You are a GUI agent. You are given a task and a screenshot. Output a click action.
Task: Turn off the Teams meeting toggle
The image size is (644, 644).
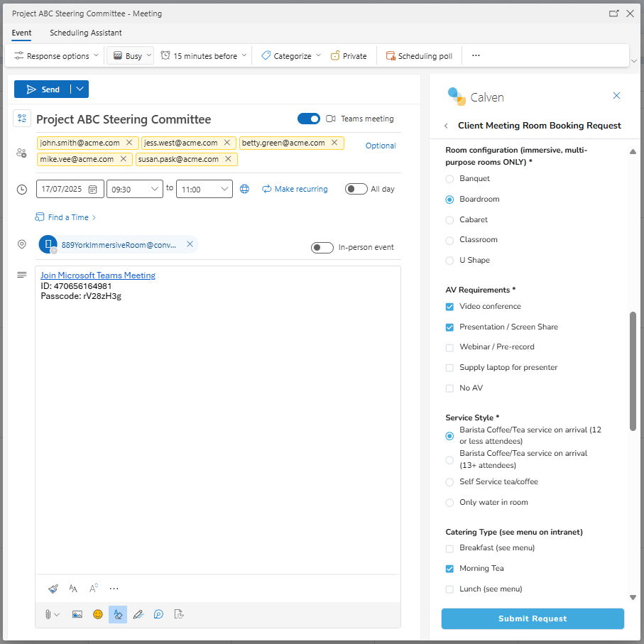tap(308, 119)
